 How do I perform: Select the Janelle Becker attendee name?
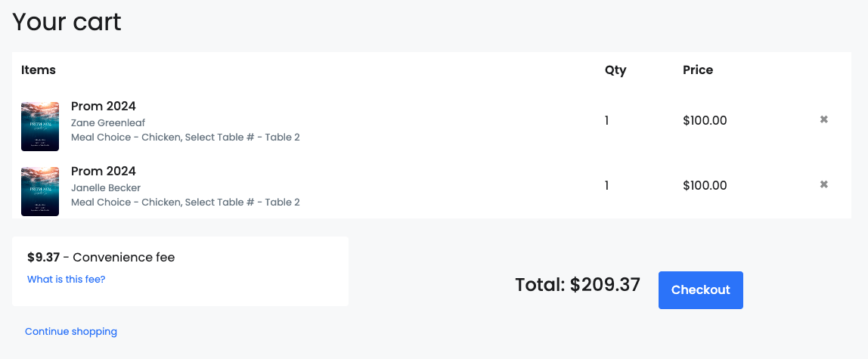[106, 187]
